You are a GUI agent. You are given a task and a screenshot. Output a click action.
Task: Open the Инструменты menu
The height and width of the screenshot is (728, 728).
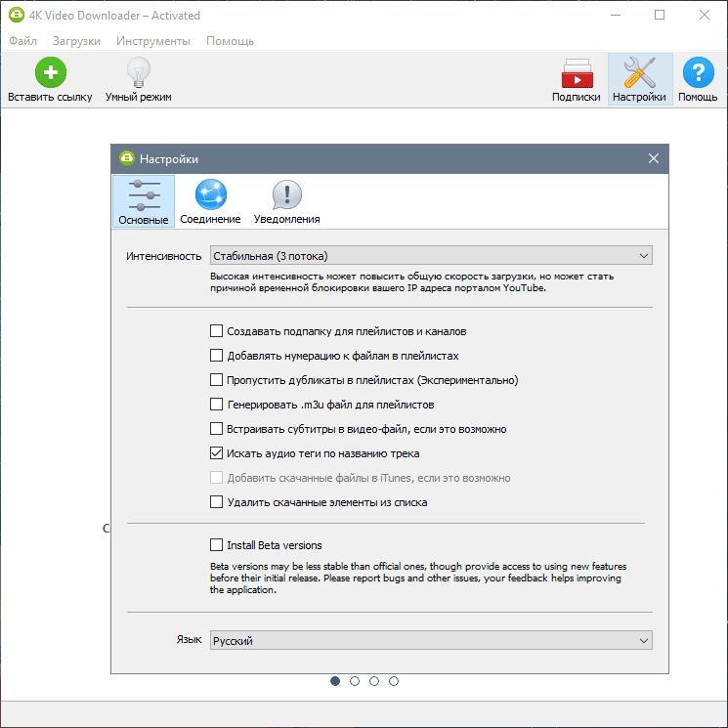153,41
